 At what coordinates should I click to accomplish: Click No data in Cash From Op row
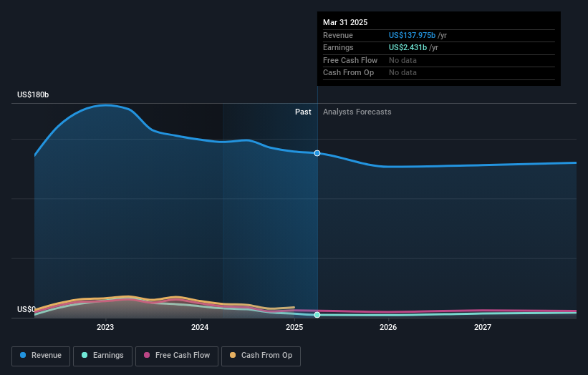click(x=403, y=73)
